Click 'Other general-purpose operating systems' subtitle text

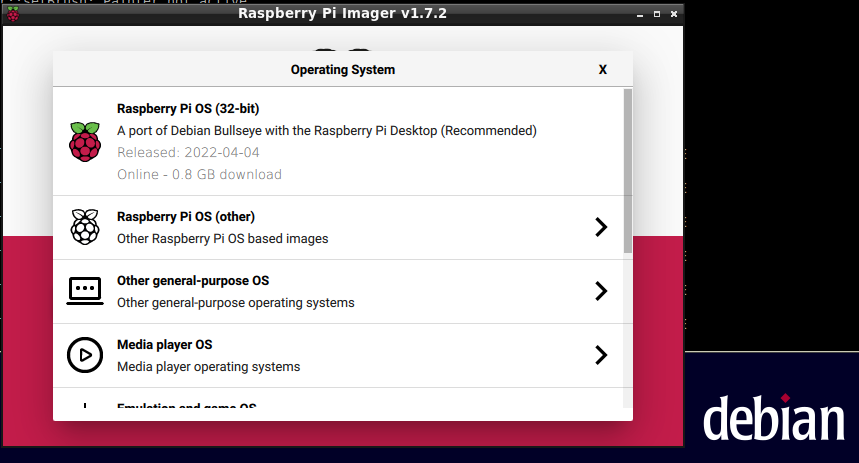point(235,303)
